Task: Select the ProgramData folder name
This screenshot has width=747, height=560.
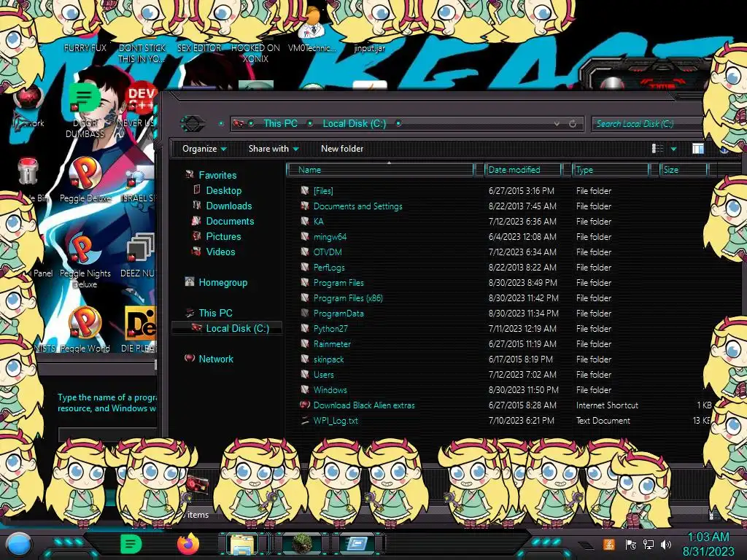Action: (338, 314)
